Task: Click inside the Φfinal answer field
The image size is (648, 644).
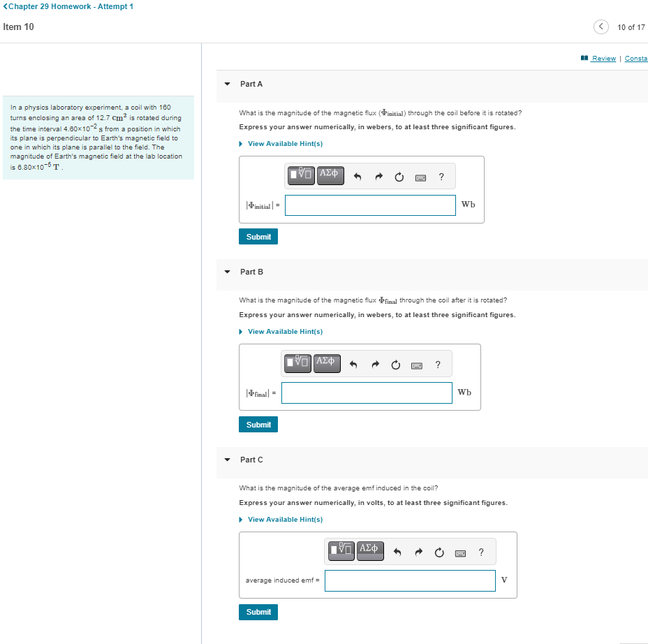Action: coord(366,393)
